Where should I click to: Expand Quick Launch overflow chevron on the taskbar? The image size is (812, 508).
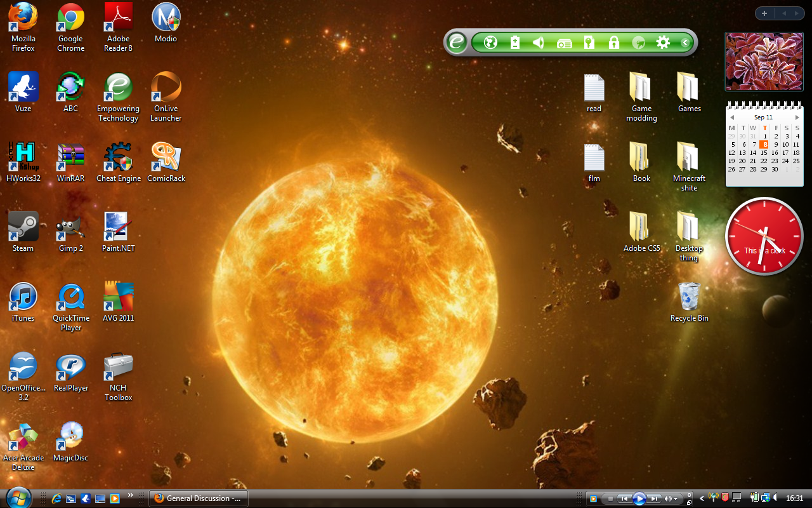click(131, 495)
